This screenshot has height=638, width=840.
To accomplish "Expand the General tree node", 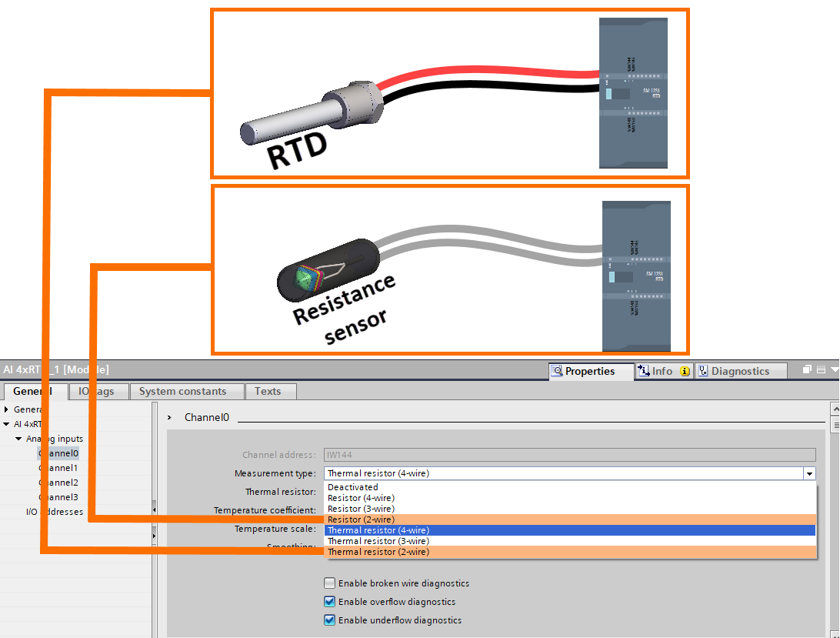I will (x=6, y=409).
